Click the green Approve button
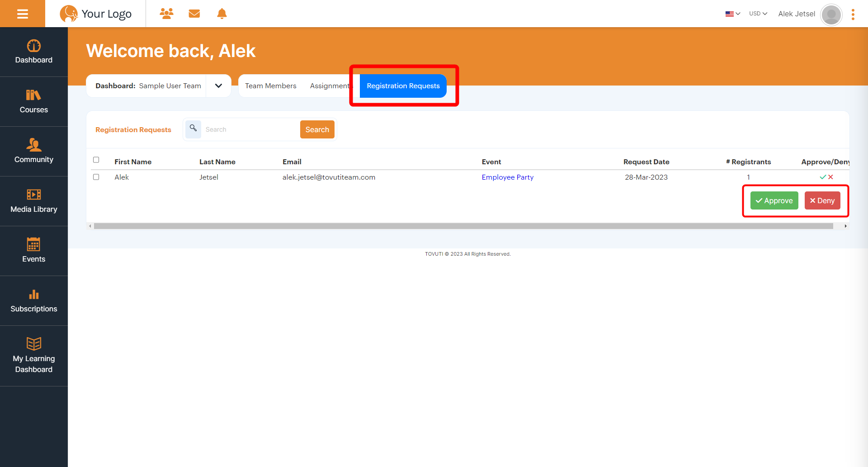Image resolution: width=868 pixels, height=467 pixels. click(x=774, y=200)
